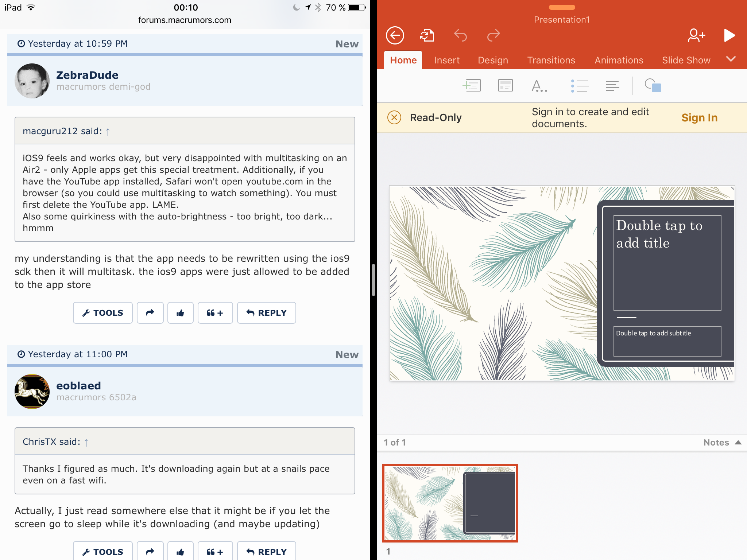Tap the forums.macrumors.com address bar
Image resolution: width=747 pixels, height=560 pixels.
(x=185, y=20)
